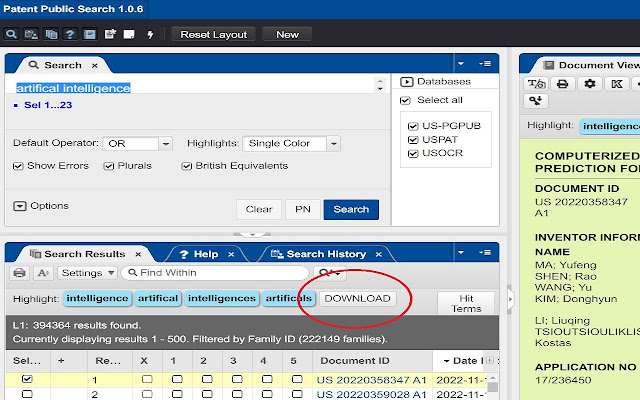Open the gear settings icon in Document Viewer
The height and width of the screenshot is (400, 640).
(589, 84)
